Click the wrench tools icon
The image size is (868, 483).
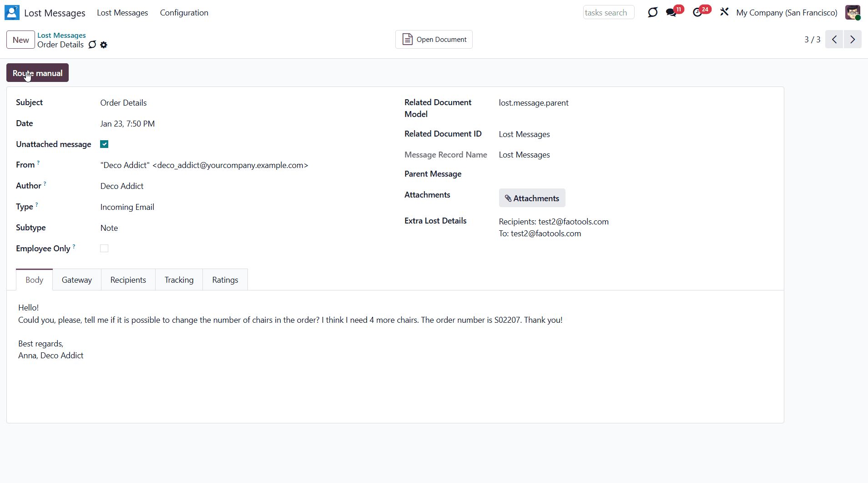[724, 12]
